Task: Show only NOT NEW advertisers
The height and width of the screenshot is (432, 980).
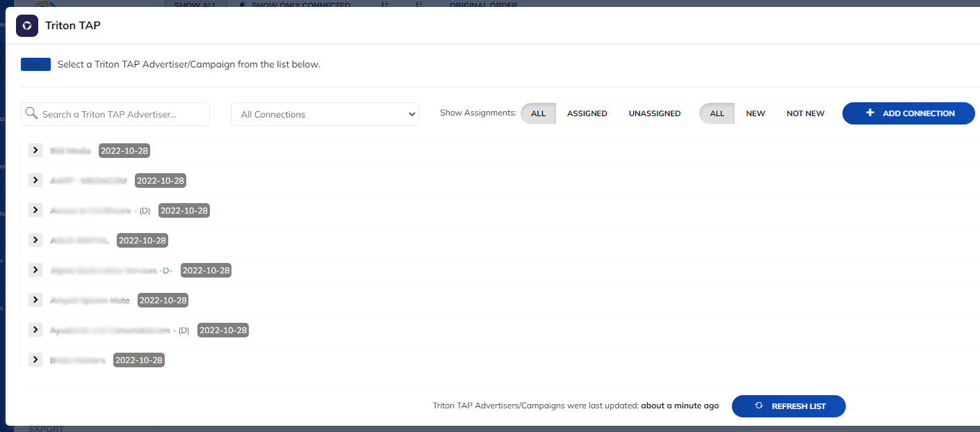Action: [806, 113]
